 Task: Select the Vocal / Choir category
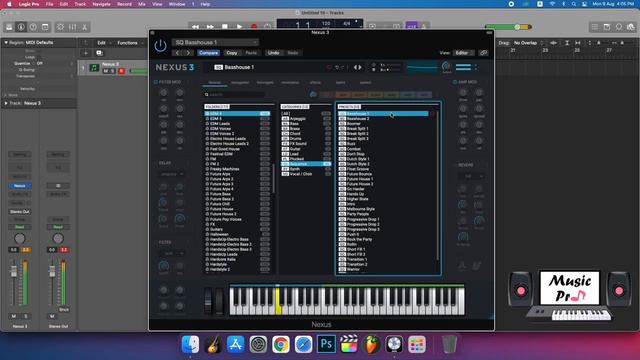tap(306, 174)
